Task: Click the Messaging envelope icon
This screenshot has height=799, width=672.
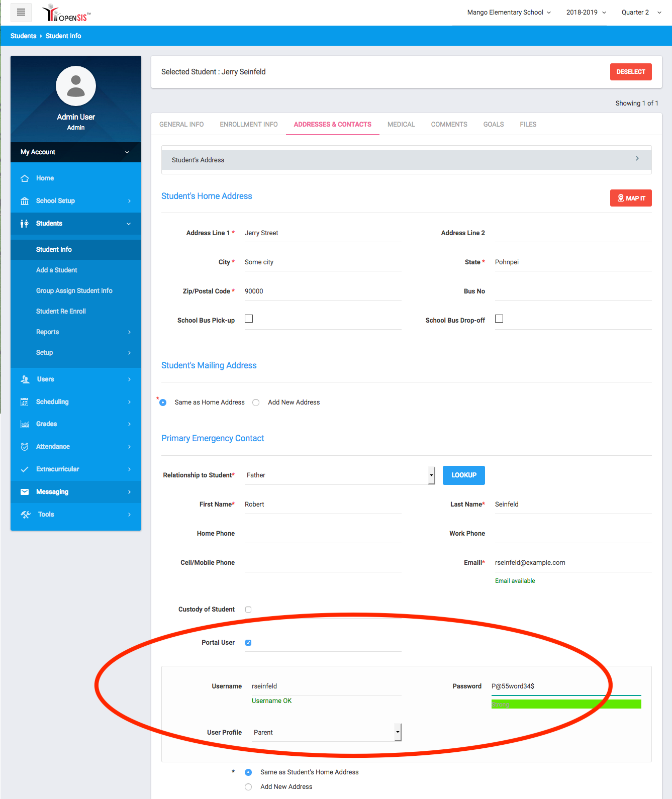Action: [x=25, y=492]
